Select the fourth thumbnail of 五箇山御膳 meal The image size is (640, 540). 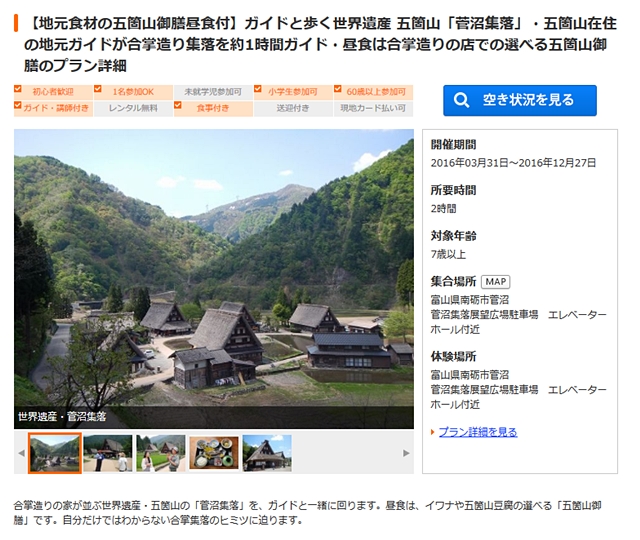point(214,453)
